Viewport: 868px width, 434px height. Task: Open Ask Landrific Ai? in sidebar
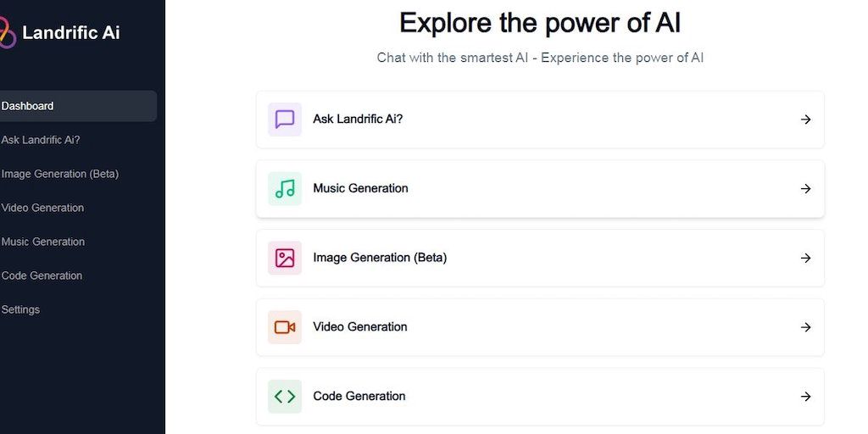click(41, 140)
